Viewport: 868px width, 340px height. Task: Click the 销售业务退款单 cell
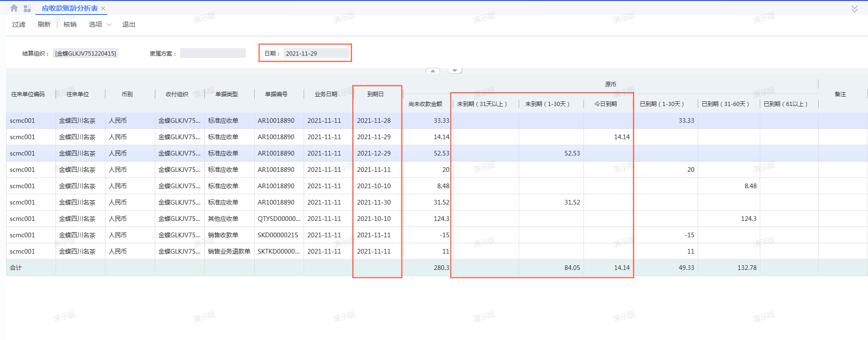coord(229,251)
